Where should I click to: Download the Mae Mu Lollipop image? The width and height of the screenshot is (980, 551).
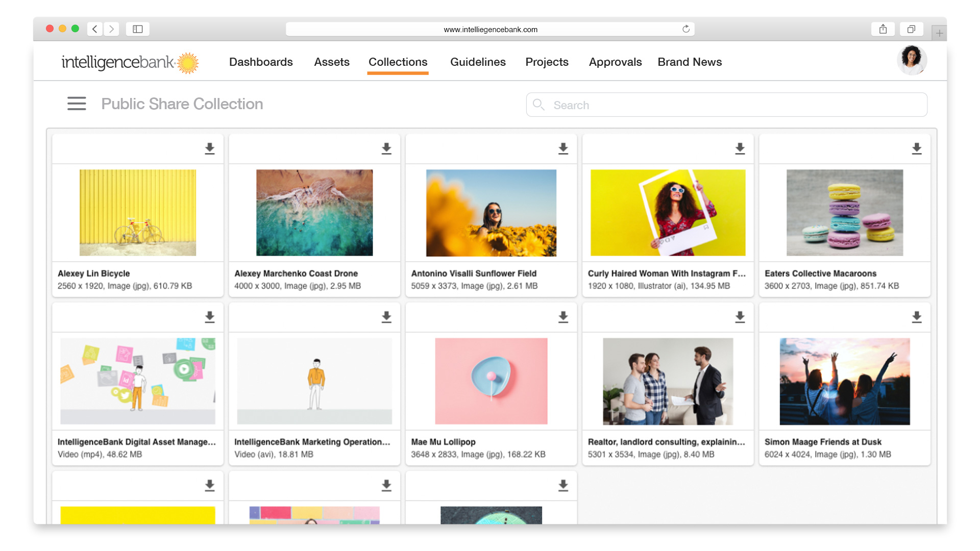[x=563, y=317]
